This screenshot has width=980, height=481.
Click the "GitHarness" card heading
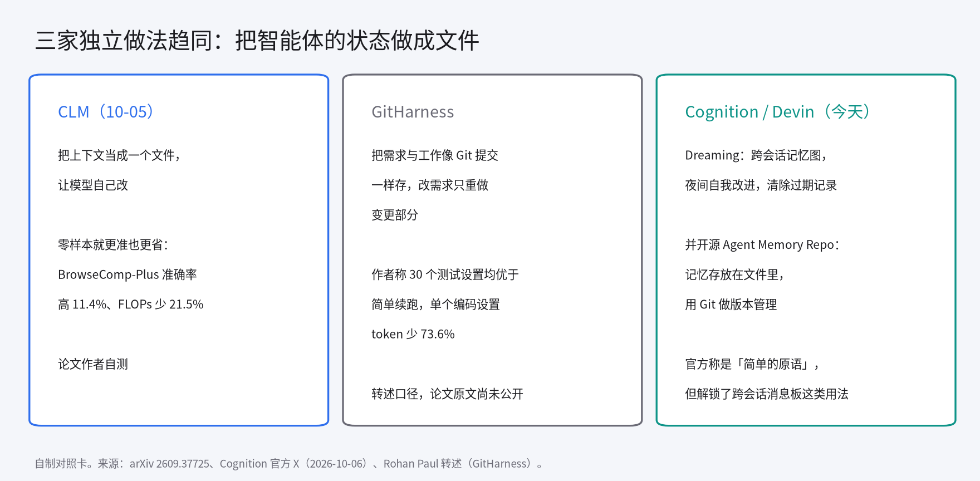pyautogui.click(x=413, y=112)
